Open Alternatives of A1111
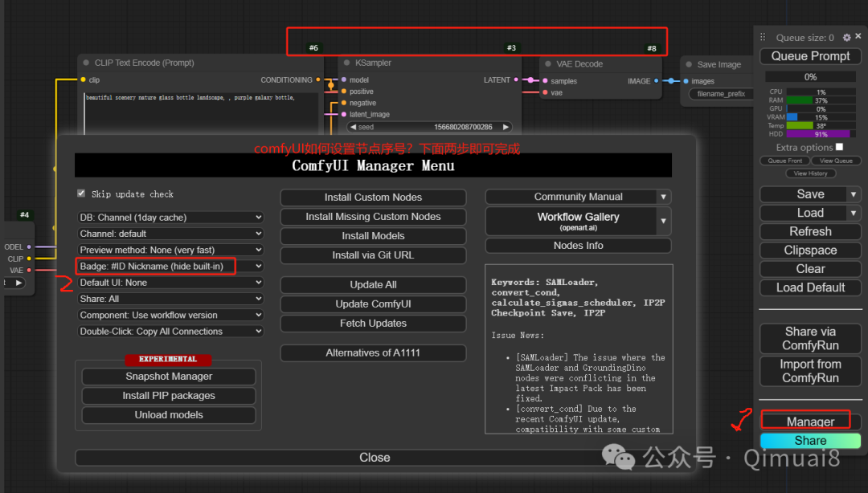Viewport: 868px width, 493px height. tap(373, 353)
